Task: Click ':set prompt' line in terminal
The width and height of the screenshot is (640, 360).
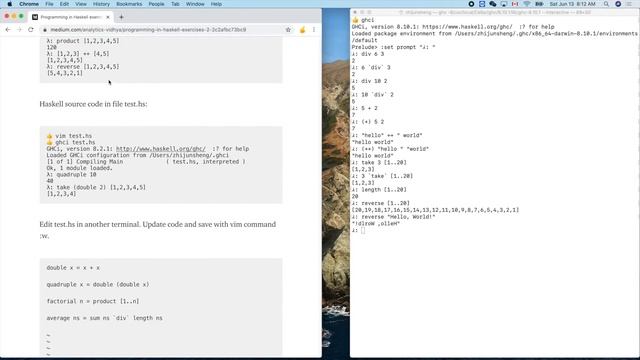Action: point(393,47)
